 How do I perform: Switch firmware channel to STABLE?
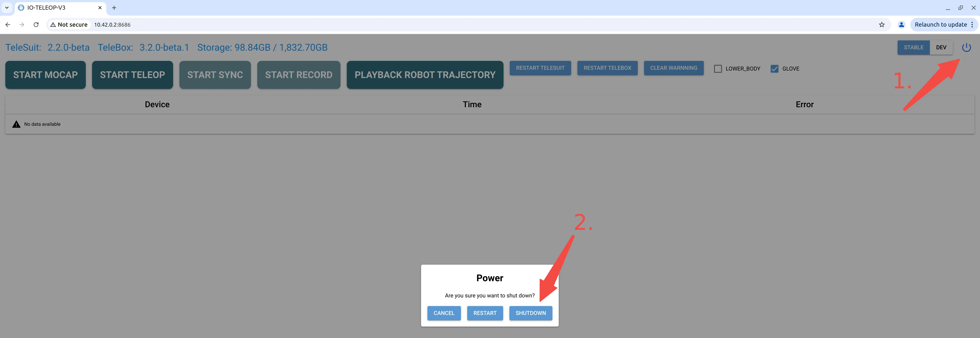click(x=913, y=47)
